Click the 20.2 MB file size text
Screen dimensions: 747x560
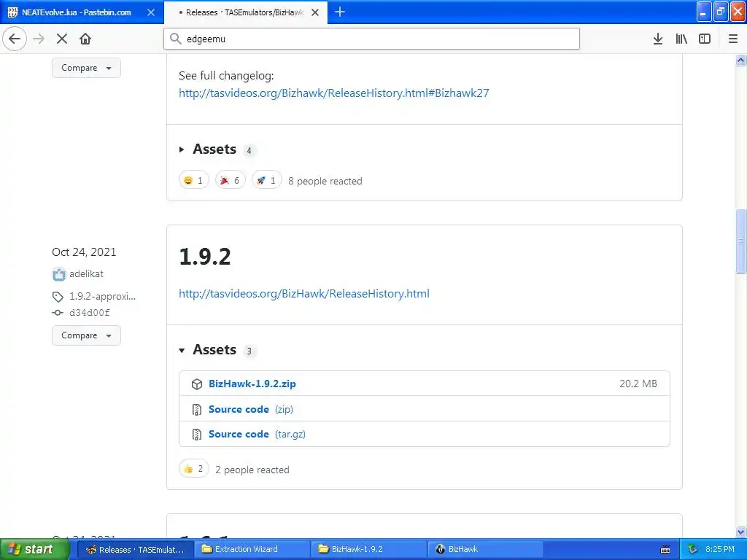tap(638, 384)
